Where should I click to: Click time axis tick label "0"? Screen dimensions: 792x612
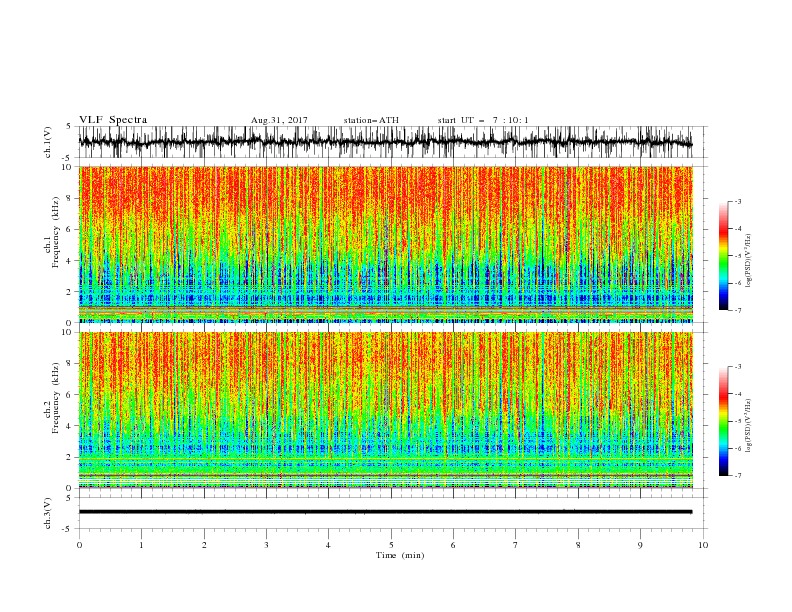pos(79,545)
